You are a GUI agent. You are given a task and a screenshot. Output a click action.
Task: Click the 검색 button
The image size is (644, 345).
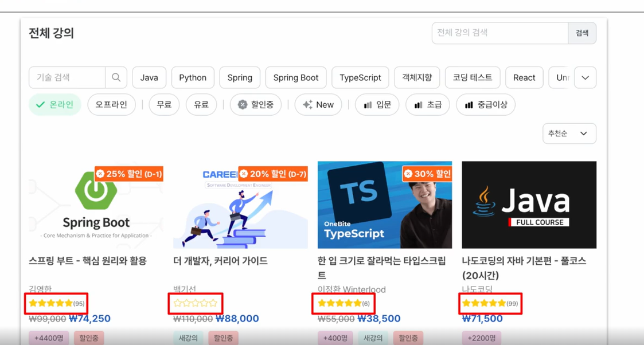[582, 33]
